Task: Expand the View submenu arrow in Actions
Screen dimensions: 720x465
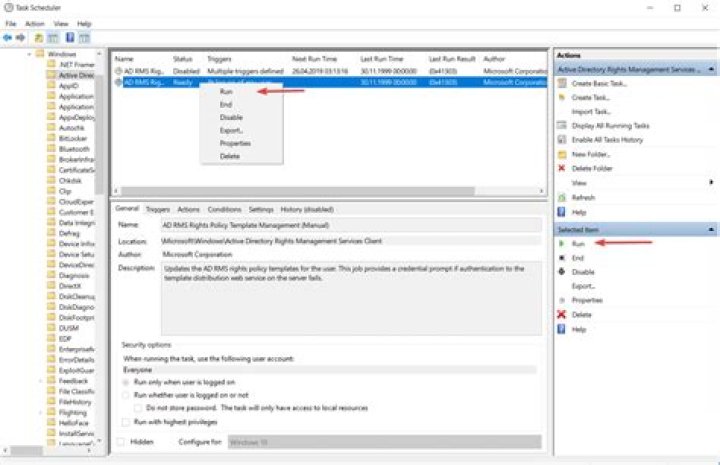Action: pos(711,182)
